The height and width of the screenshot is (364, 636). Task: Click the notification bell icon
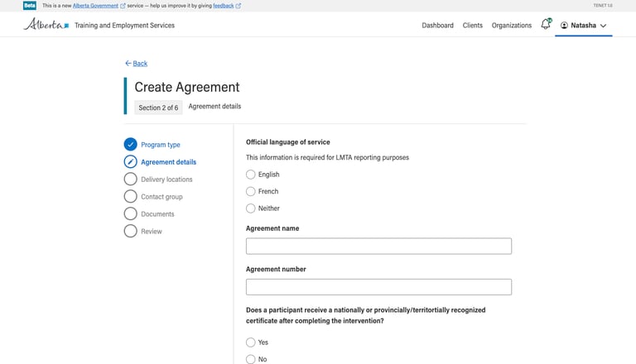click(x=545, y=25)
